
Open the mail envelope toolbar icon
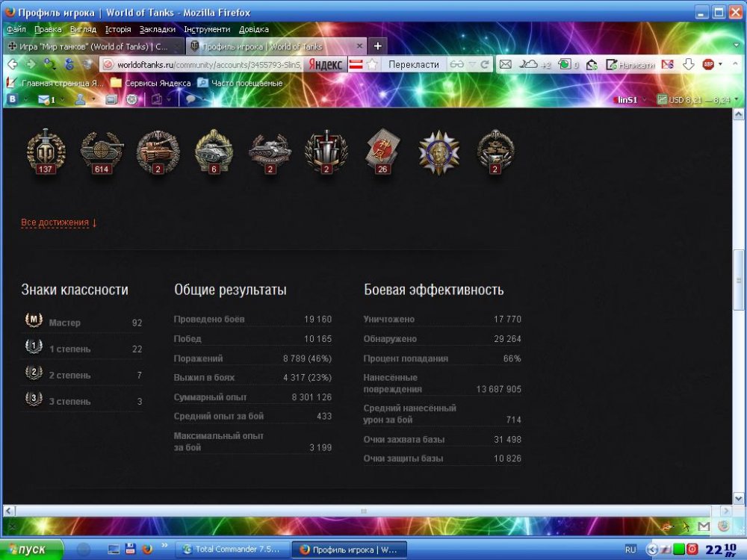(506, 64)
